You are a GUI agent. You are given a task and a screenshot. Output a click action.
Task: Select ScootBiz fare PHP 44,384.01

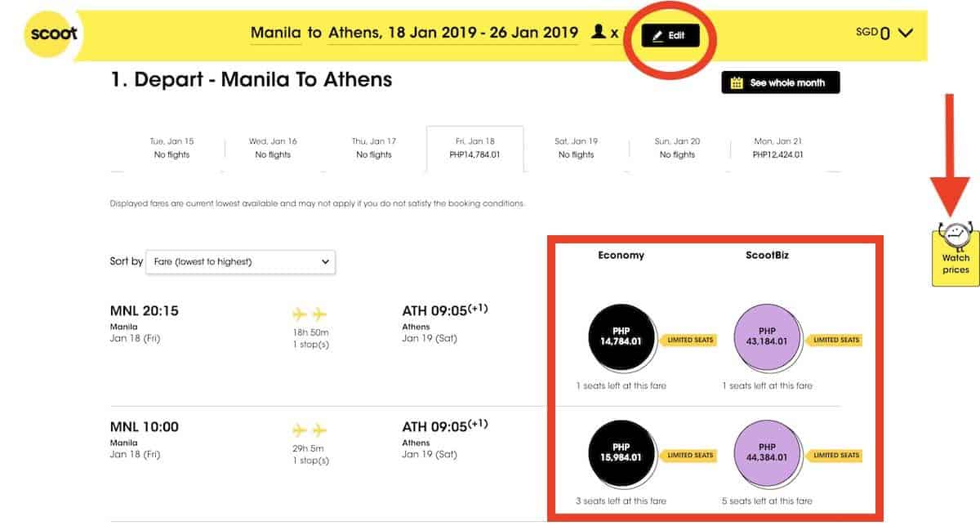767,452
